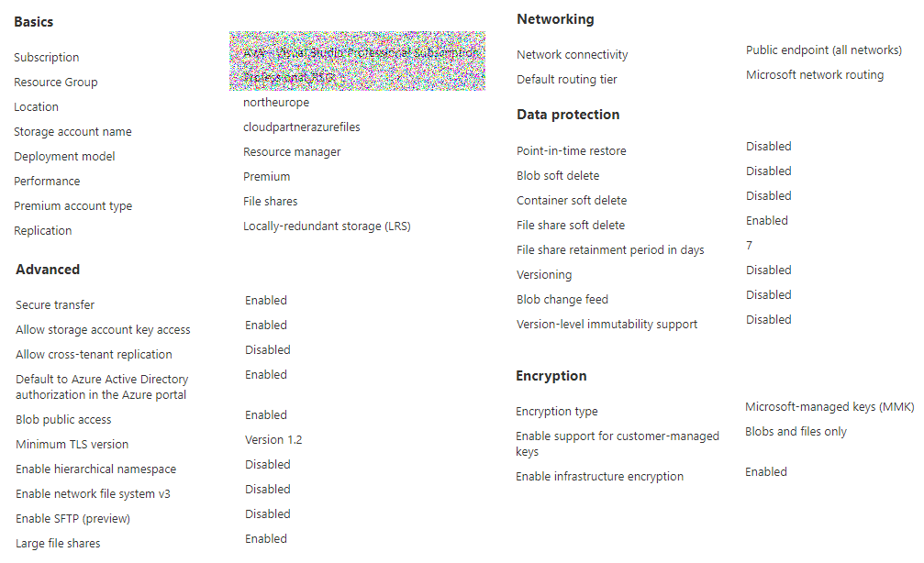This screenshot has width=924, height=563.
Task: Select the Resource manager deployment value
Action: pyautogui.click(x=292, y=152)
